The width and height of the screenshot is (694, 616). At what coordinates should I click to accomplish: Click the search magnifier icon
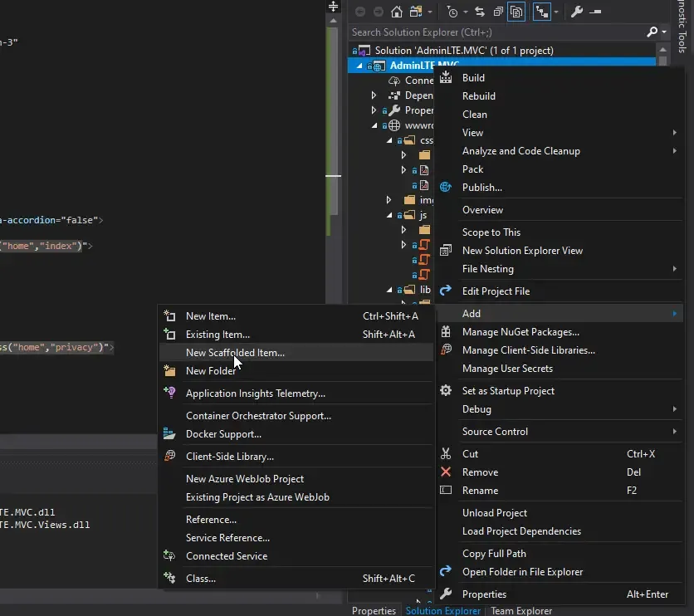click(x=652, y=31)
